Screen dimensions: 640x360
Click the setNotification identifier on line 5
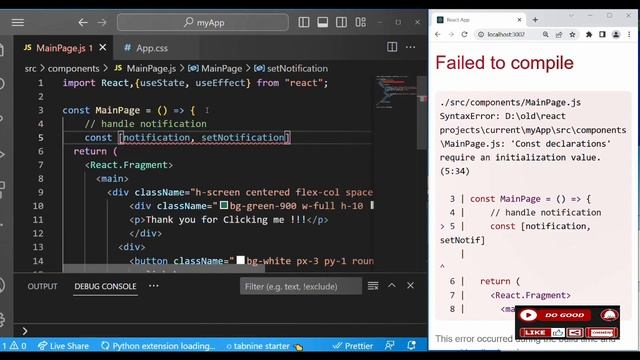click(x=243, y=138)
